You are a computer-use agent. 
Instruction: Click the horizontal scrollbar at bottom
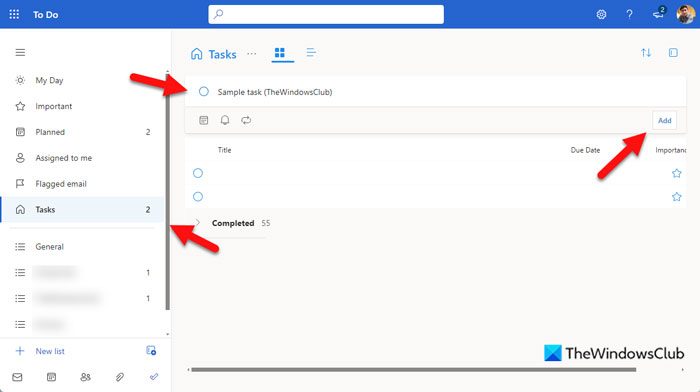coord(413,370)
